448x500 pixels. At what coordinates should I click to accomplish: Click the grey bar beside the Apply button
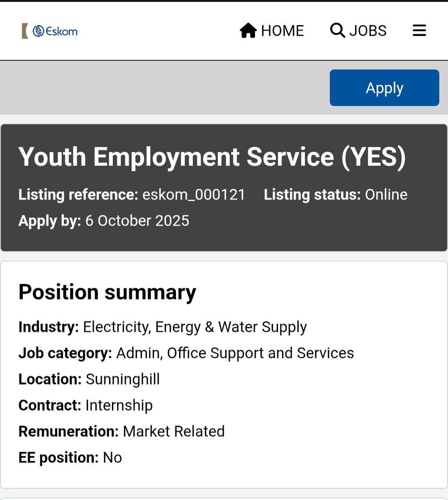coord(164,88)
